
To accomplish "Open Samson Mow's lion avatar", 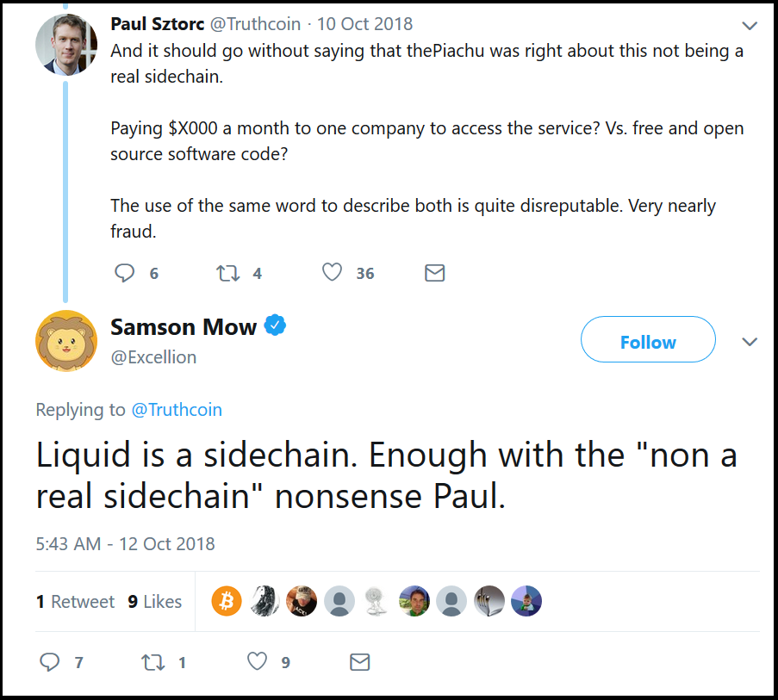I will point(66,341).
